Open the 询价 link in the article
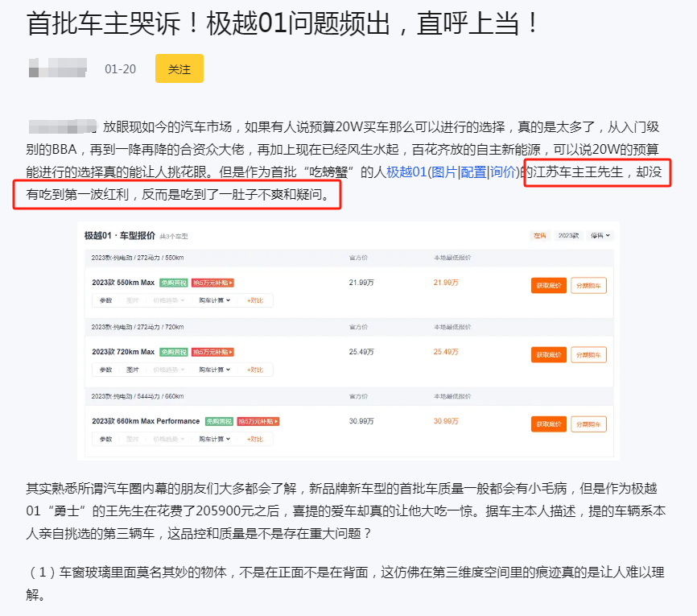 click(x=503, y=172)
